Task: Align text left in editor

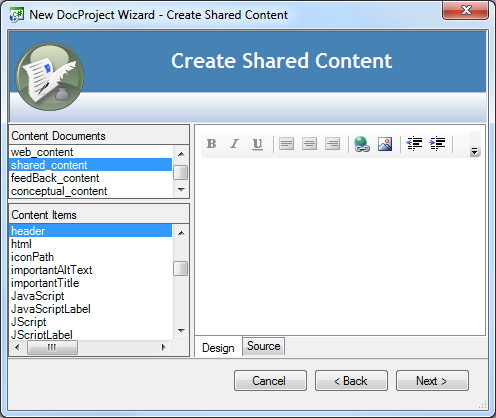Action: (286, 144)
